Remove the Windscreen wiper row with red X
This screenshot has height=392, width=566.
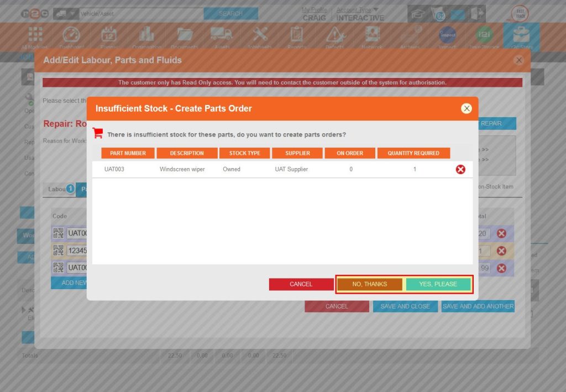(460, 170)
